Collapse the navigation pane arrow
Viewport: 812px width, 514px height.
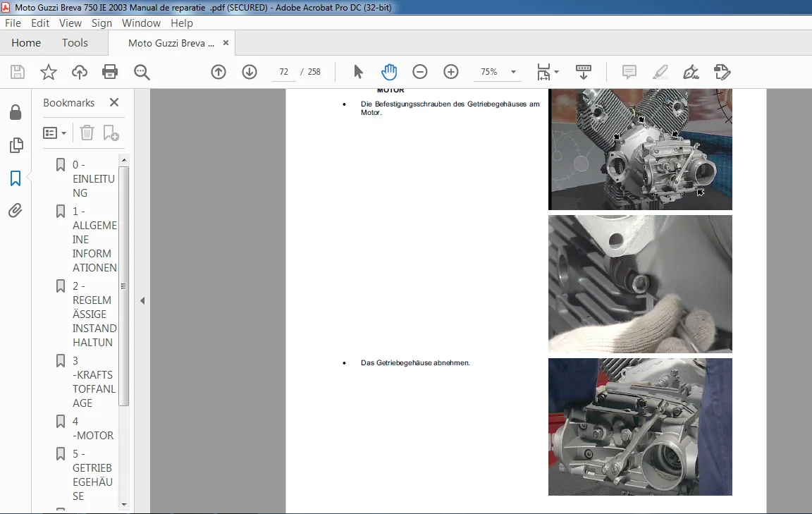pos(142,301)
